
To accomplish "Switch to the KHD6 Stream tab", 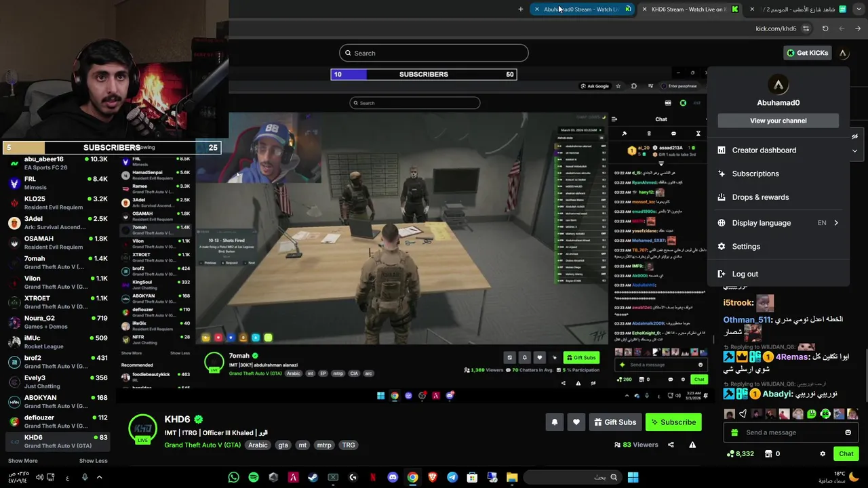I will [x=690, y=9].
